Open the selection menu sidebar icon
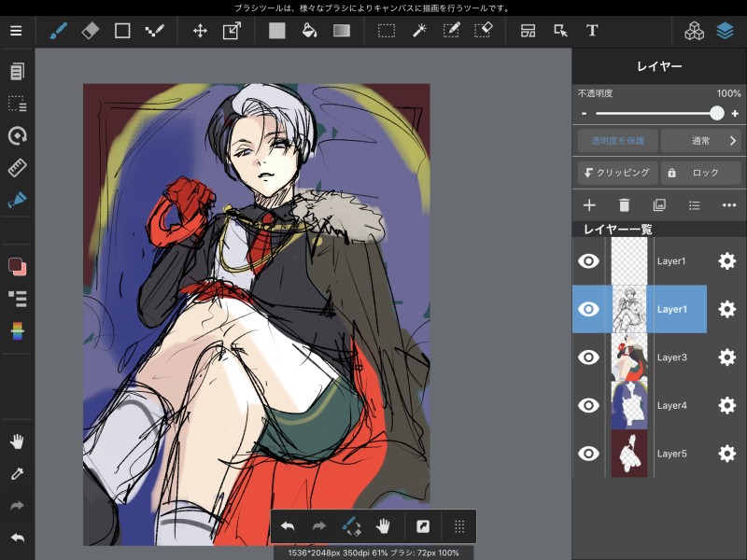This screenshot has height=560, width=747. pos(17,104)
